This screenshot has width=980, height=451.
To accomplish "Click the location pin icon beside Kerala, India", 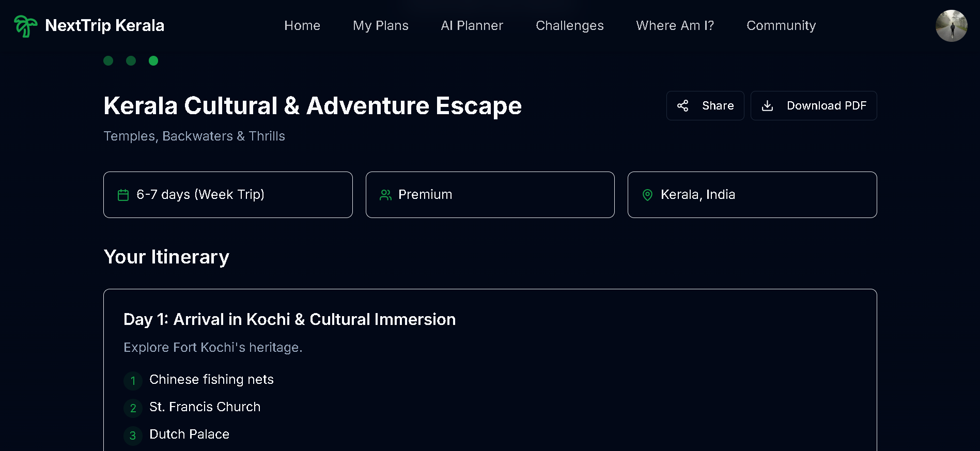I will tap(647, 195).
